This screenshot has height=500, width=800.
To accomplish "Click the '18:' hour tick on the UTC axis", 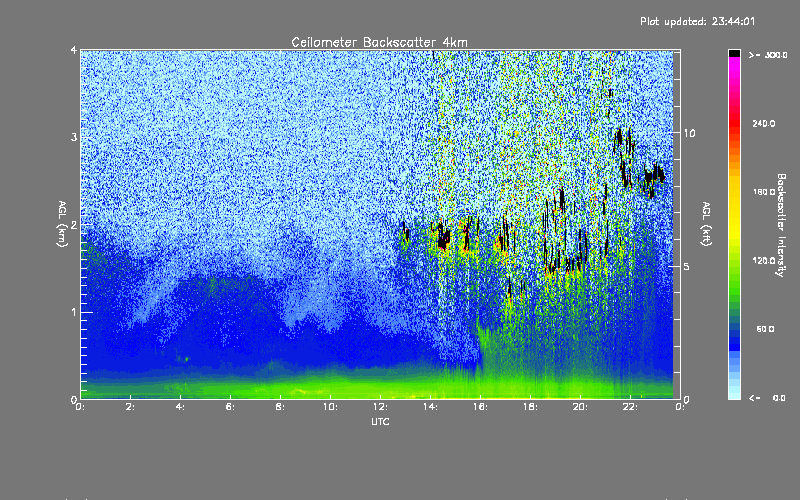I will [x=530, y=407].
